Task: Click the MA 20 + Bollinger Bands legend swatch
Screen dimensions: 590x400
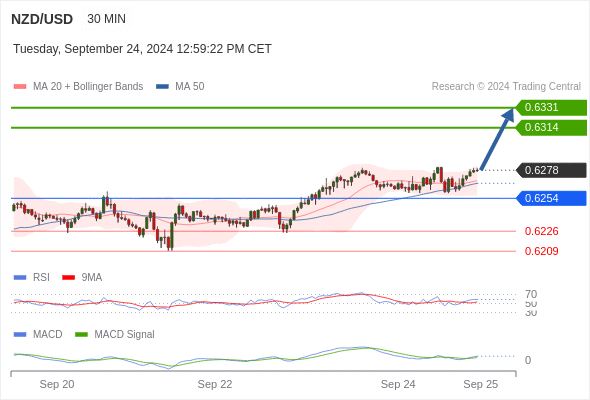Action: (x=20, y=87)
